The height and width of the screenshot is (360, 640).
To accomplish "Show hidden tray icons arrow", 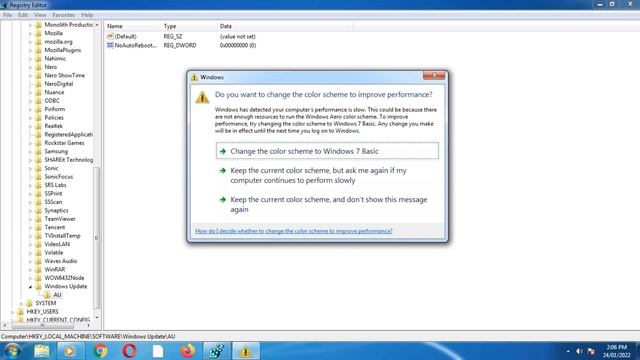I will click(x=568, y=351).
